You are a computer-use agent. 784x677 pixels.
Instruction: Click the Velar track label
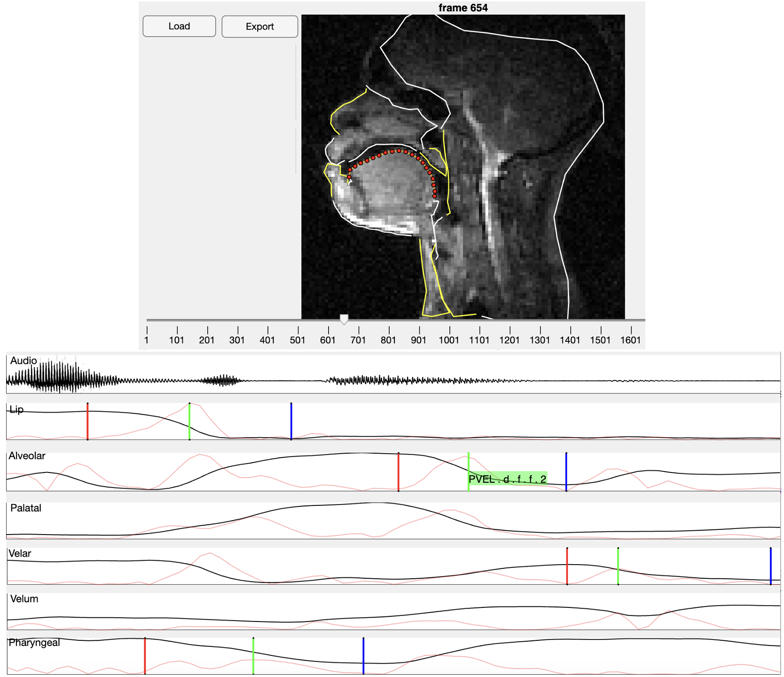click(x=20, y=553)
